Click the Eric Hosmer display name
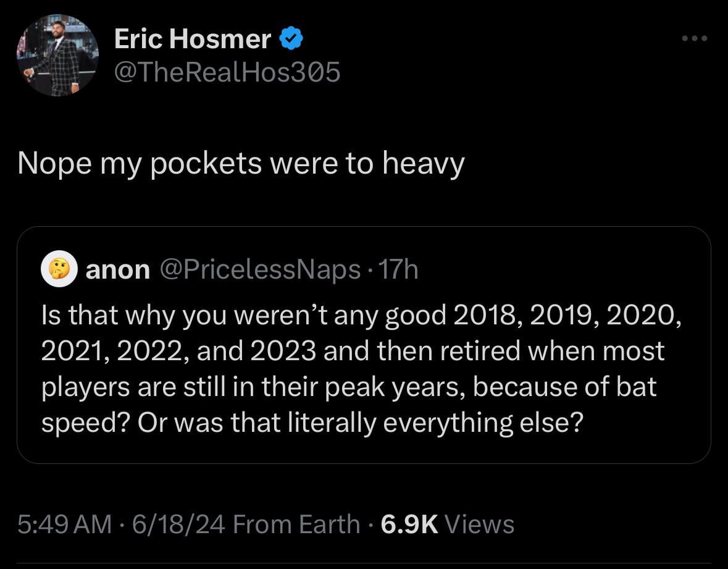Viewport: 728px width, 569px height. (193, 38)
